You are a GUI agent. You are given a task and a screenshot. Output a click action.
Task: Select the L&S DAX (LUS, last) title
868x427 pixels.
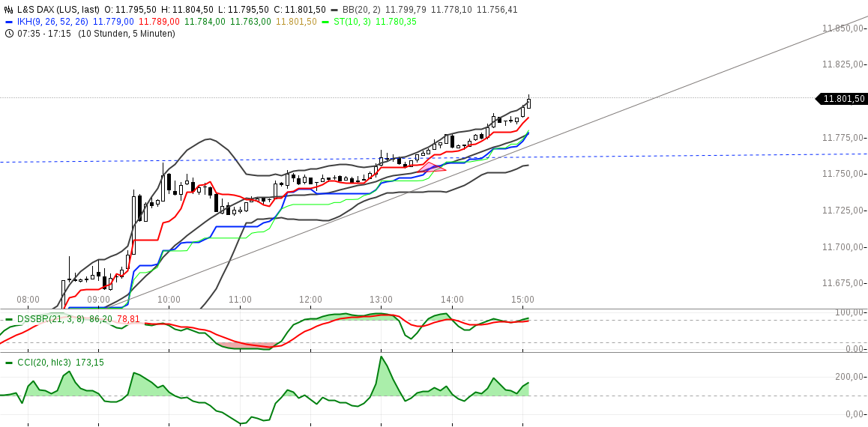(x=58, y=10)
